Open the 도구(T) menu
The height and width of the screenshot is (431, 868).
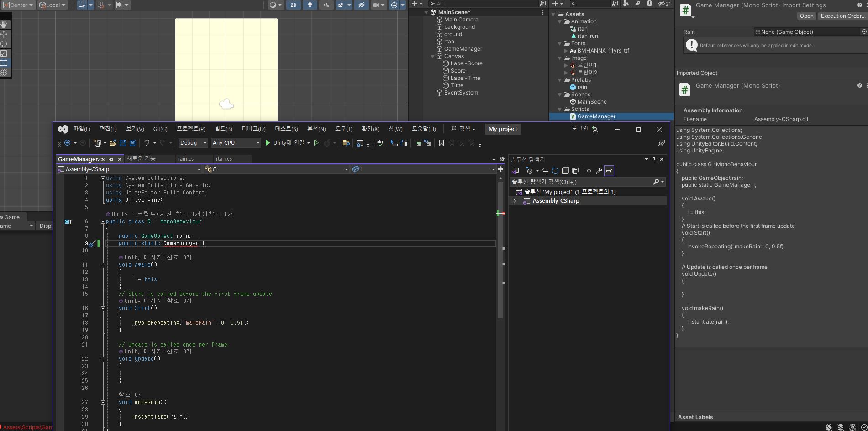pyautogui.click(x=343, y=129)
